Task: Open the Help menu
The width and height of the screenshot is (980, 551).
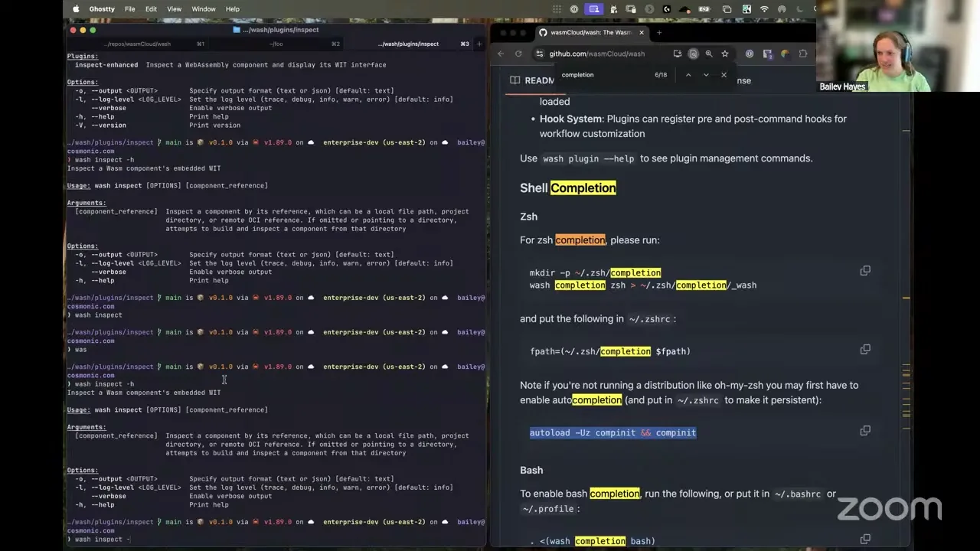Action: point(233,9)
